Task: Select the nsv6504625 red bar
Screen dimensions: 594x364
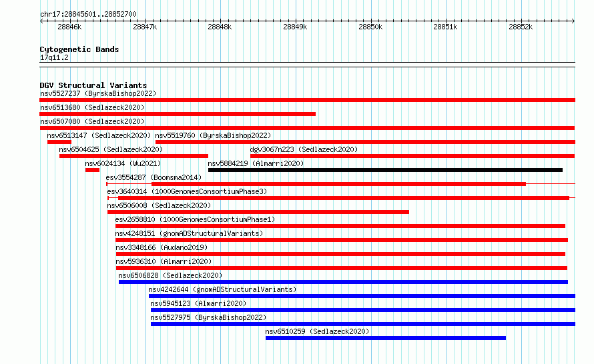Action: point(133,156)
